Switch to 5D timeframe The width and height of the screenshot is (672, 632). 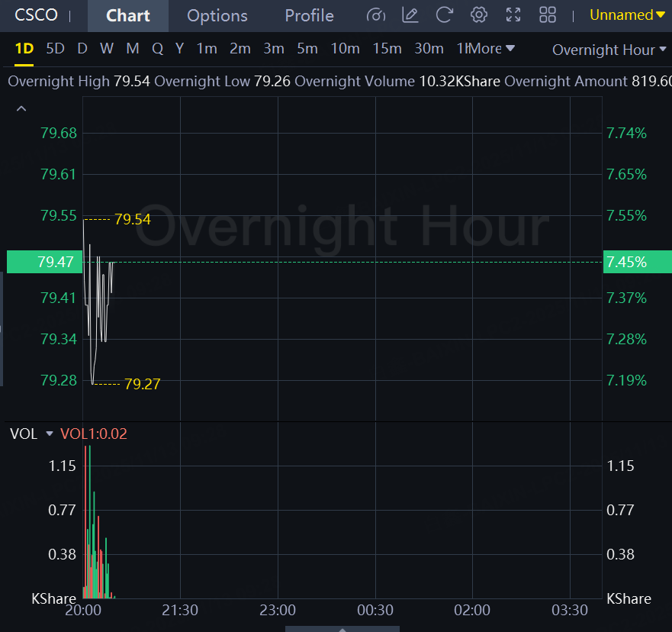point(55,49)
